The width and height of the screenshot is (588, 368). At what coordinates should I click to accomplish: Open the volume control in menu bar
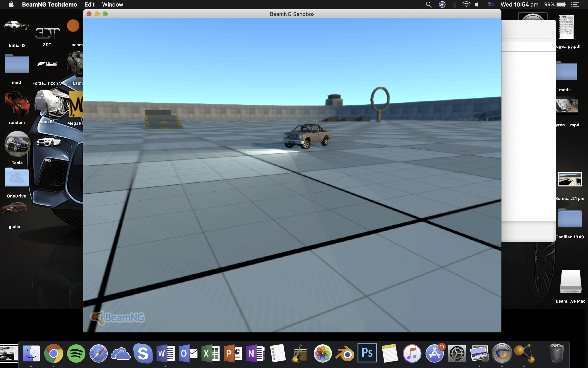click(477, 4)
